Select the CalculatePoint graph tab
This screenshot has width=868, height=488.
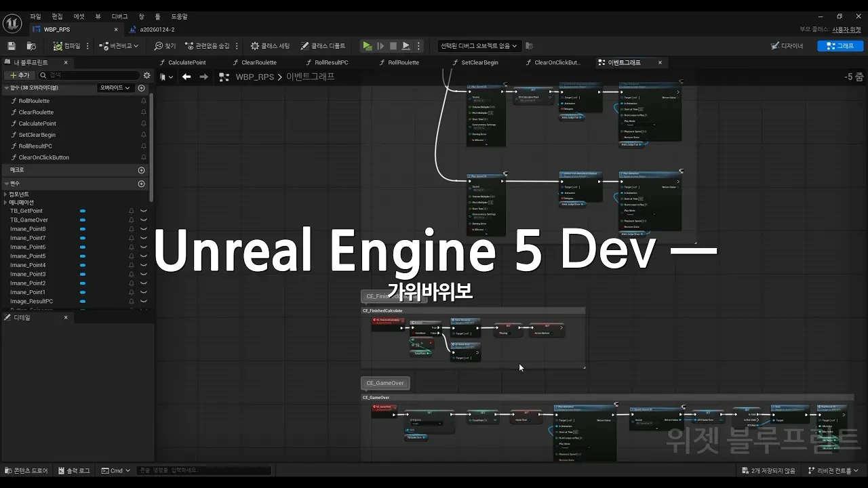tap(183, 62)
